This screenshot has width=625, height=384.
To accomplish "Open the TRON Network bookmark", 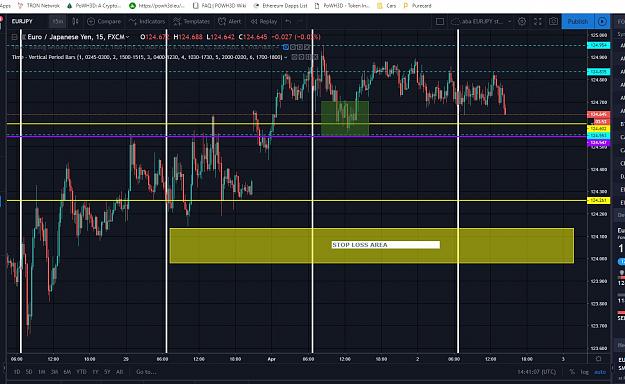I will click(x=39, y=6).
